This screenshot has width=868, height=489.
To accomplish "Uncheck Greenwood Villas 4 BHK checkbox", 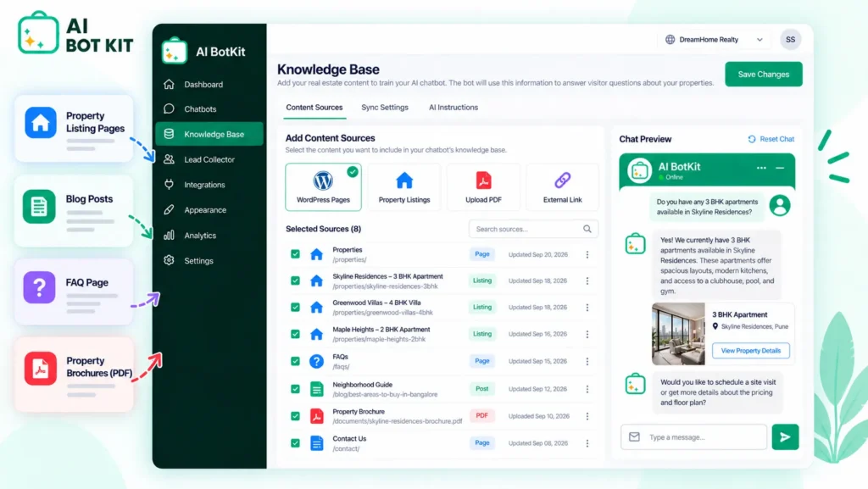I will point(295,307).
